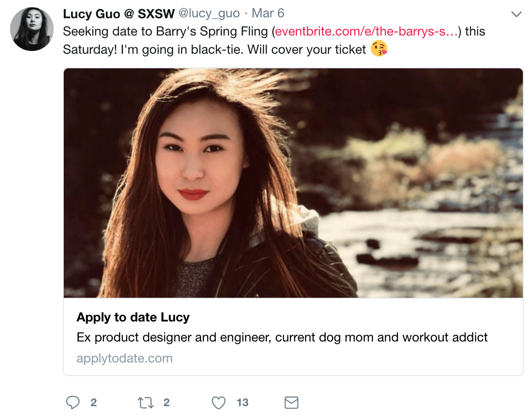
Task: Click the retweet count number 2
Action: coord(167,403)
